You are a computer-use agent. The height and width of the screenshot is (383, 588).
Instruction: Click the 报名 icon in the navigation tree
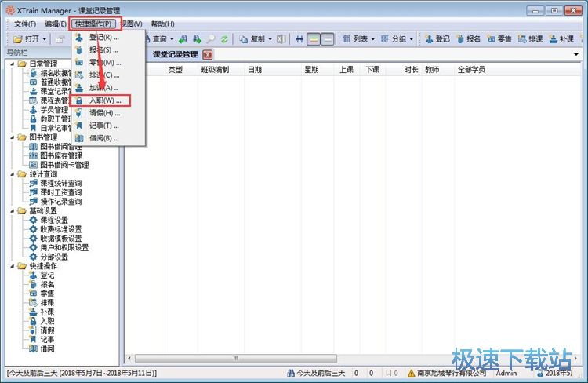34,284
